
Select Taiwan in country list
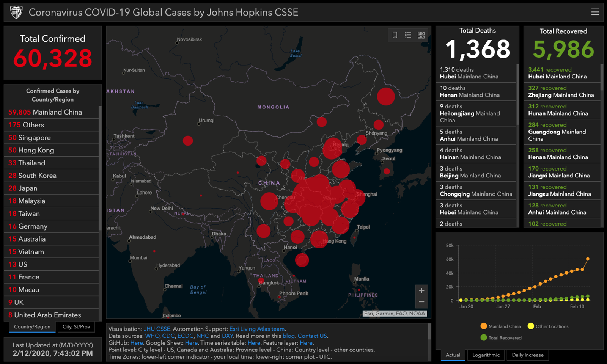[x=51, y=214]
